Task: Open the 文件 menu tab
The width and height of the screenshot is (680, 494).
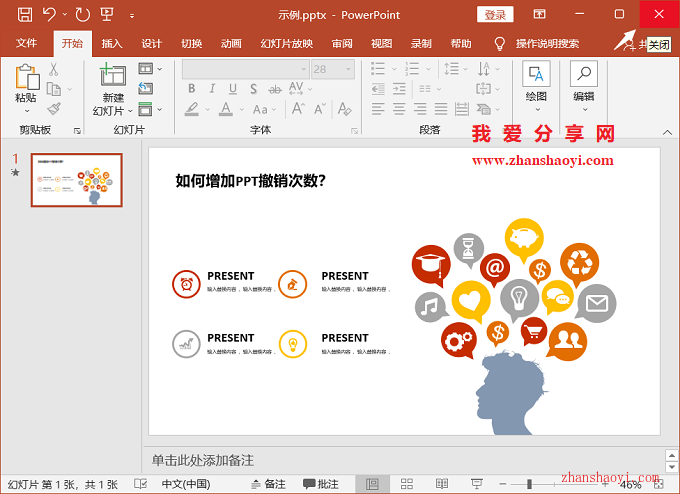Action: coord(26,43)
